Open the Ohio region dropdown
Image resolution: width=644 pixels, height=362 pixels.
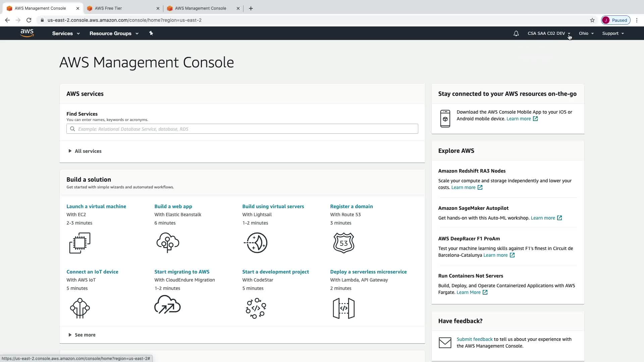click(x=586, y=34)
